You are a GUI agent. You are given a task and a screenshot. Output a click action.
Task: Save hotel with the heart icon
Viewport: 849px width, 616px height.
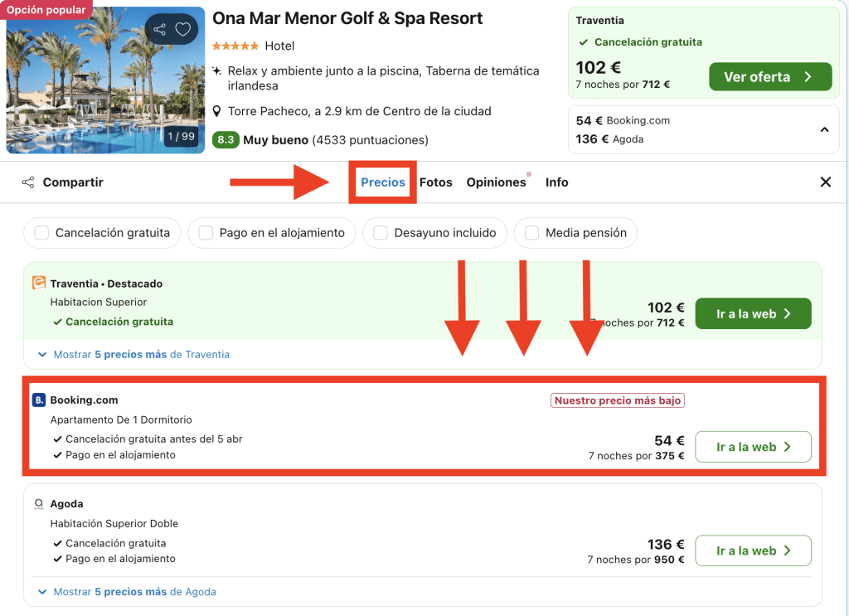182,30
